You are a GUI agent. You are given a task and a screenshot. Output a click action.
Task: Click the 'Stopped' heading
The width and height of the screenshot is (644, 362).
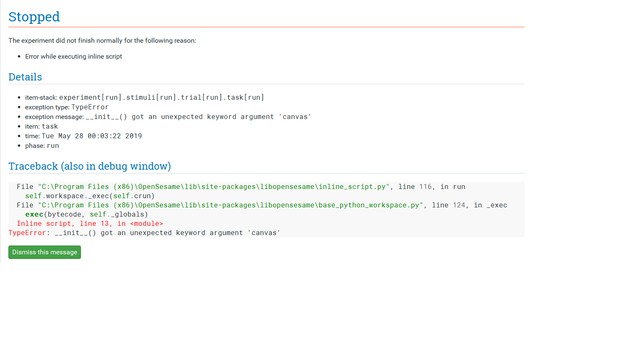click(x=34, y=17)
